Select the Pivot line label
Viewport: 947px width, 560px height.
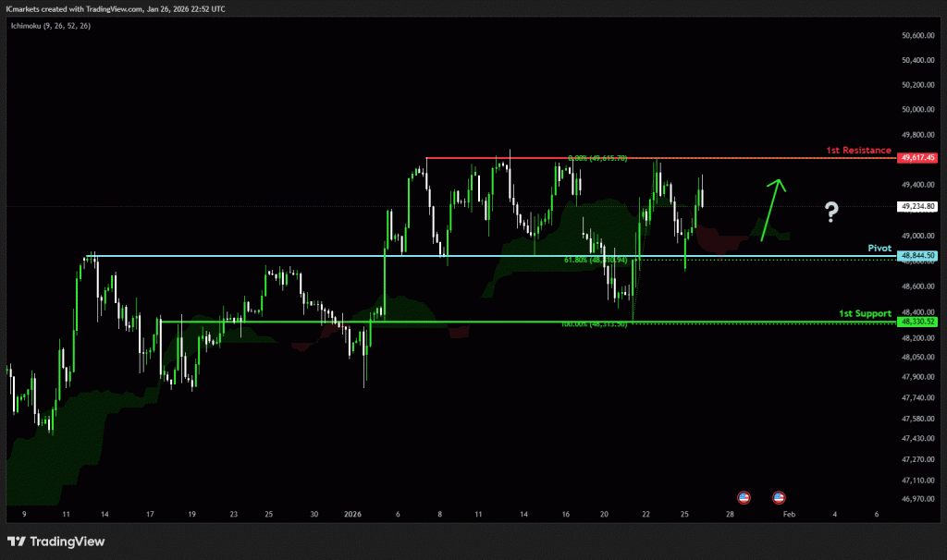click(x=879, y=248)
